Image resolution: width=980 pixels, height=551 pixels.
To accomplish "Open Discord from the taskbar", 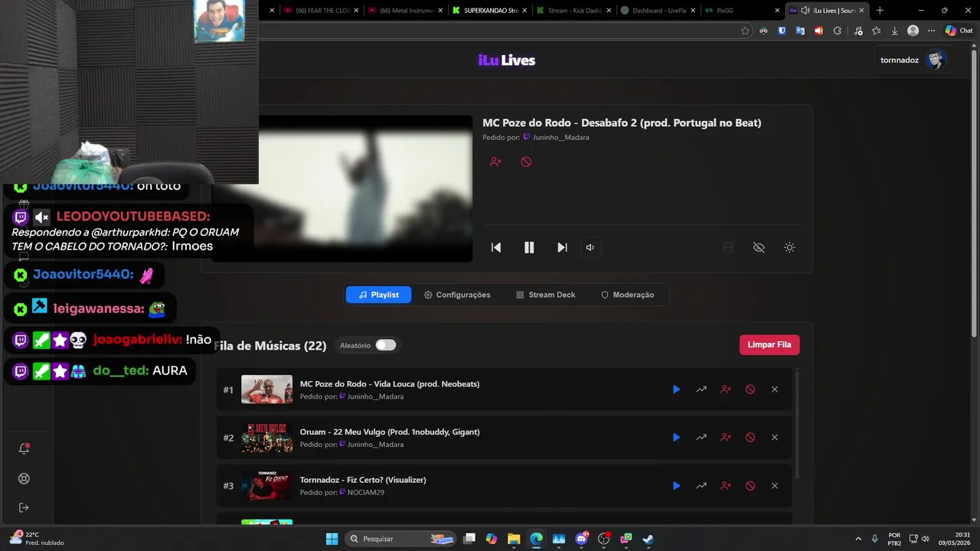I will pyautogui.click(x=581, y=539).
